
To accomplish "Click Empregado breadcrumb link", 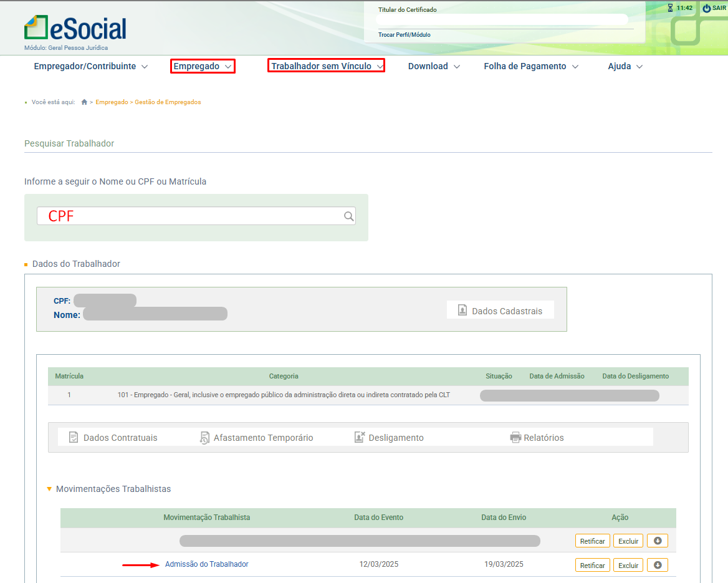I will click(x=112, y=102).
